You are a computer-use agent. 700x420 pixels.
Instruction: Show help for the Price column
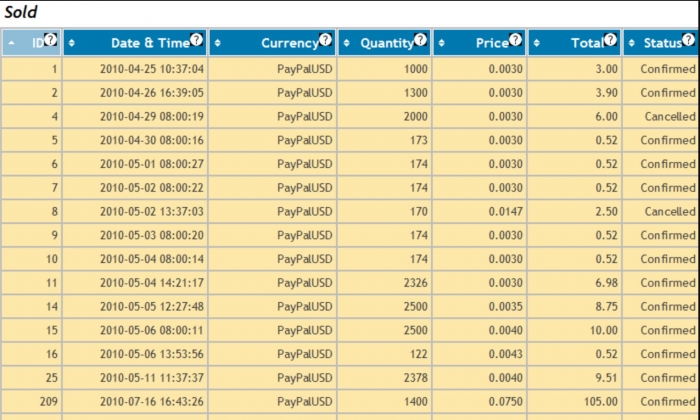(515, 40)
